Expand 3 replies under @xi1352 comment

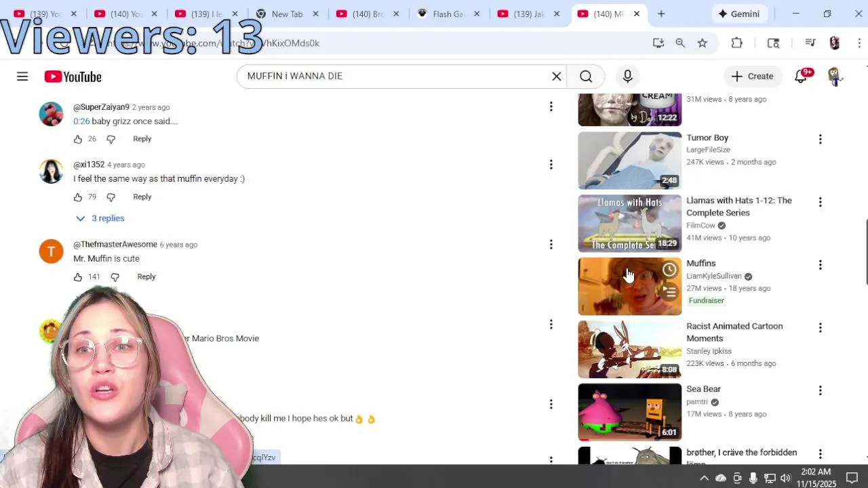tap(100, 218)
